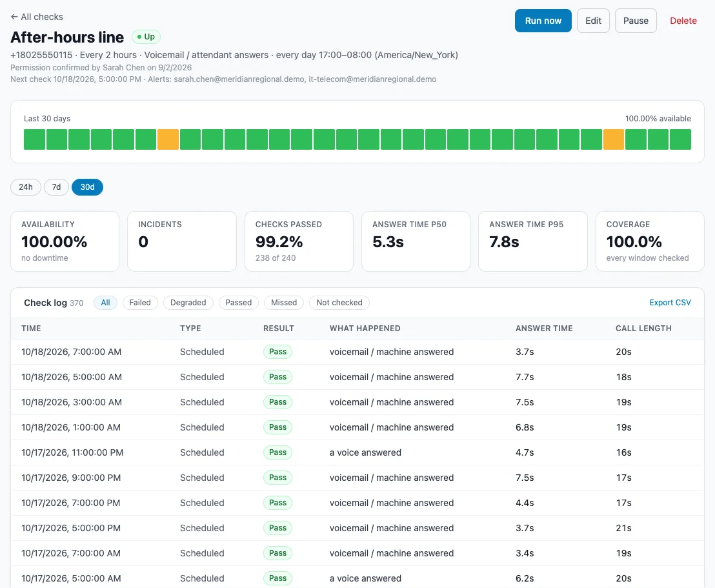This screenshot has width=715, height=588.
Task: Open the Coverage 100.0% card
Action: click(x=650, y=241)
